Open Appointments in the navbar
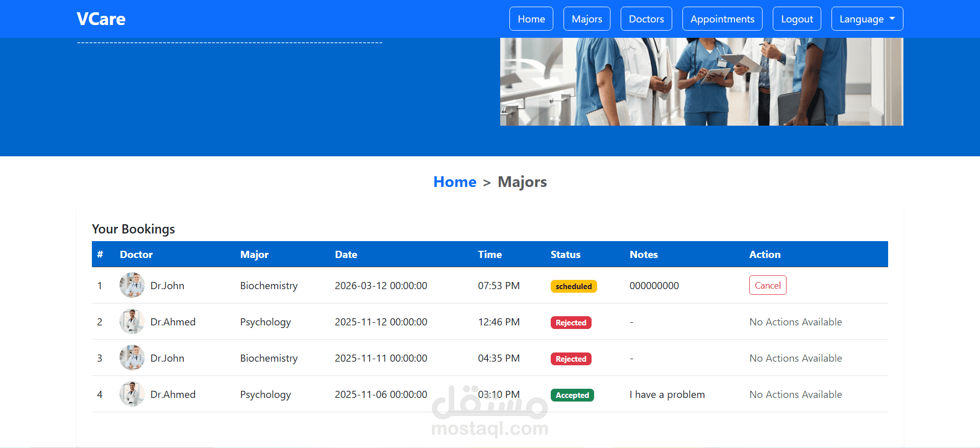 click(x=722, y=19)
